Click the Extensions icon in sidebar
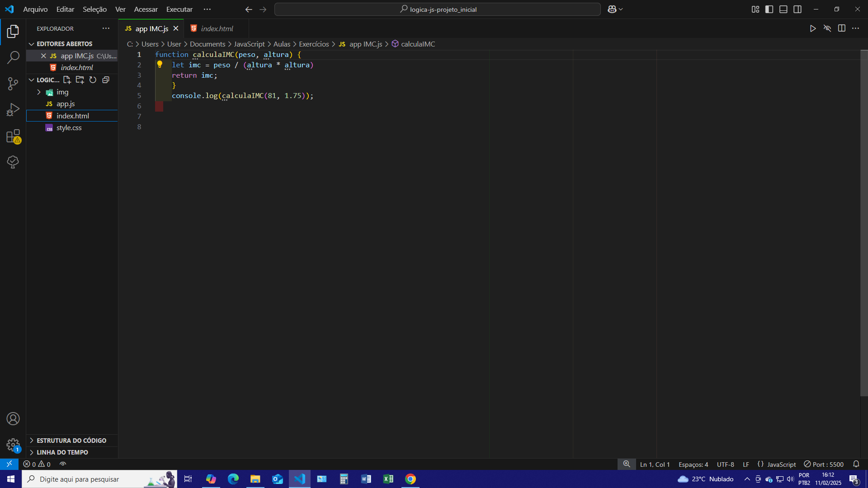This screenshot has width=868, height=488. pyautogui.click(x=13, y=137)
